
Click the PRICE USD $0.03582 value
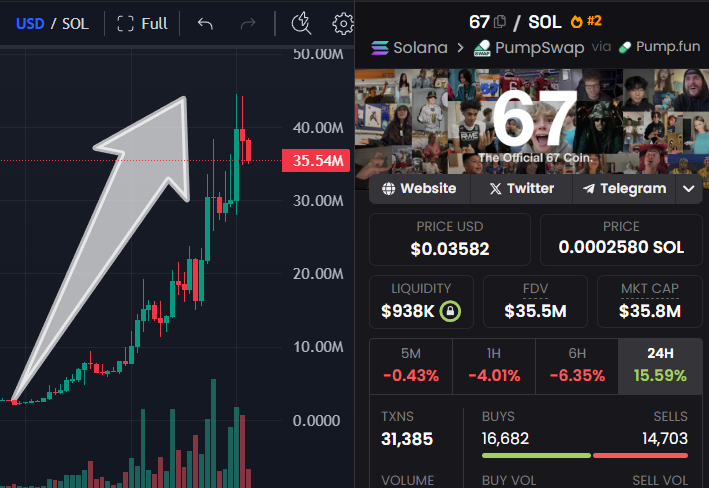point(450,249)
